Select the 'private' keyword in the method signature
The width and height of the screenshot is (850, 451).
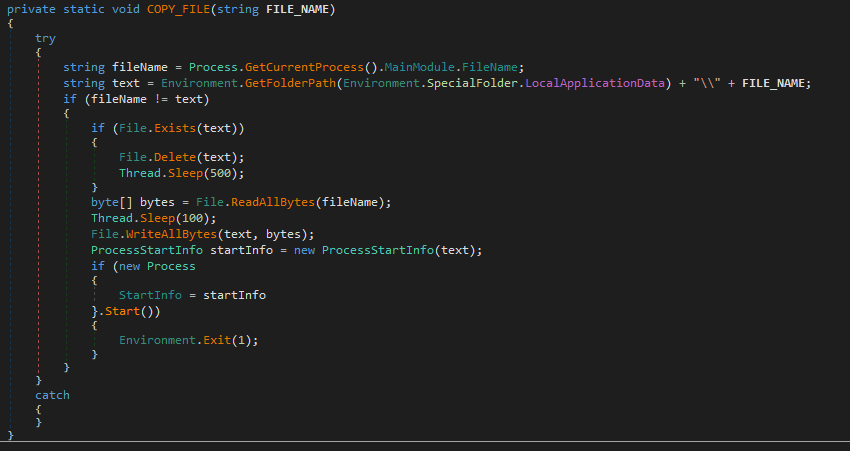[31, 9]
